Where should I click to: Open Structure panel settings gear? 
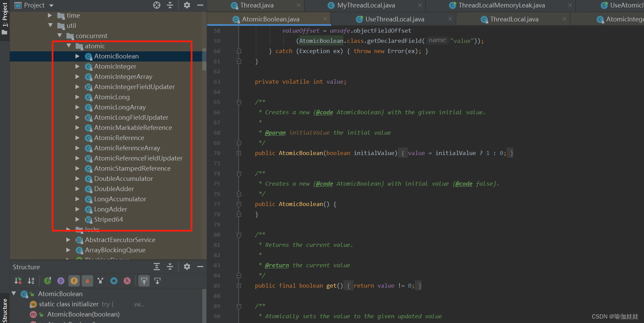[187, 267]
